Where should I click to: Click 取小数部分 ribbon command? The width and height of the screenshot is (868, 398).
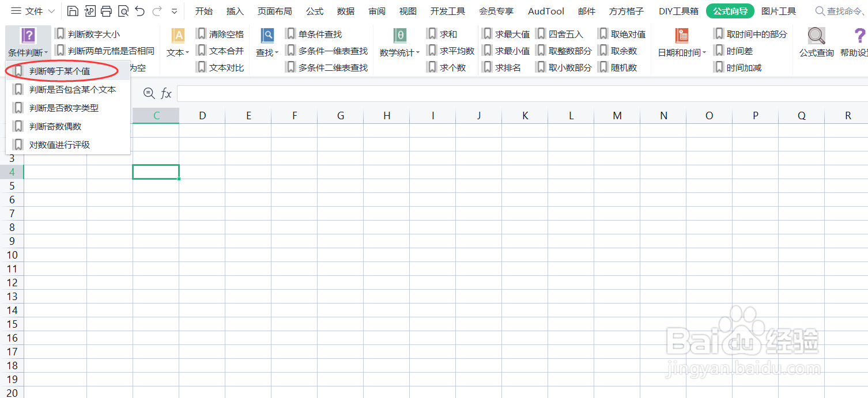564,68
